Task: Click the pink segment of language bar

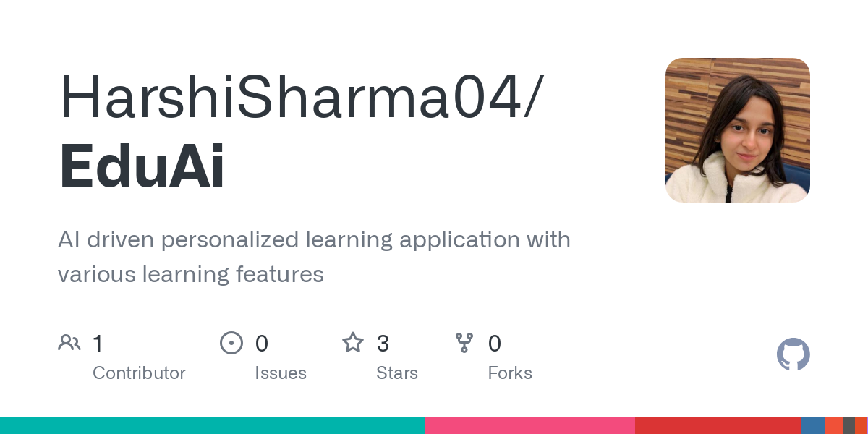Action: click(x=530, y=425)
